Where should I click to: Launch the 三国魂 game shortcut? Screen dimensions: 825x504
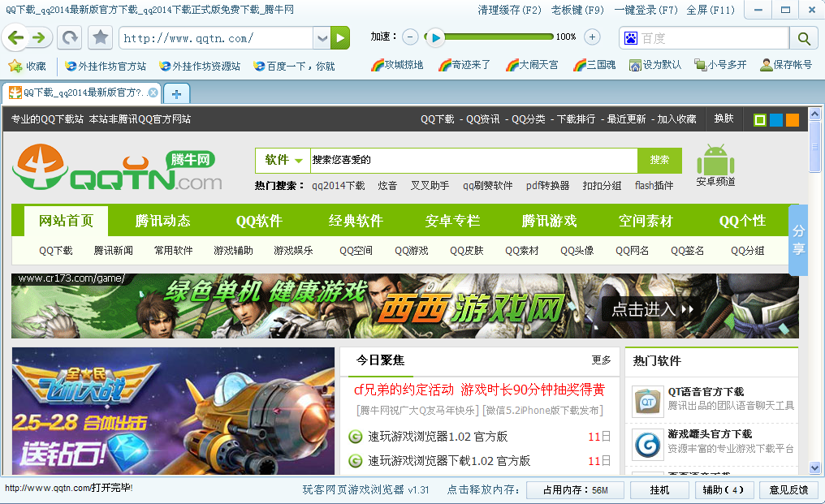pos(594,65)
